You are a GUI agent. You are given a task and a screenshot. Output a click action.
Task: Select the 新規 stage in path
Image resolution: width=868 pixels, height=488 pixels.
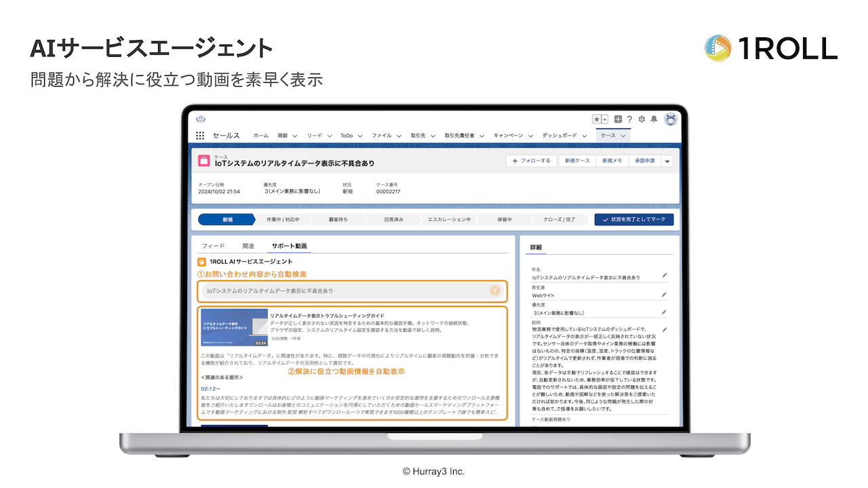226,220
